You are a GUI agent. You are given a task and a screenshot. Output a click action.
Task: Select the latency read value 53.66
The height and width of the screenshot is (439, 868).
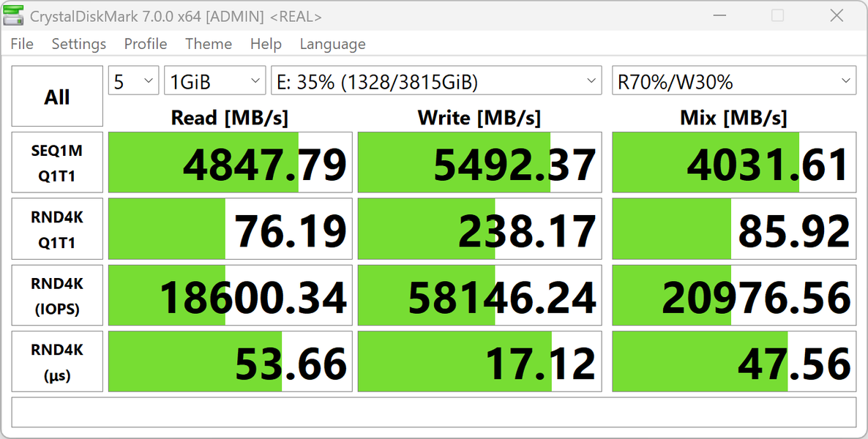[x=231, y=362]
